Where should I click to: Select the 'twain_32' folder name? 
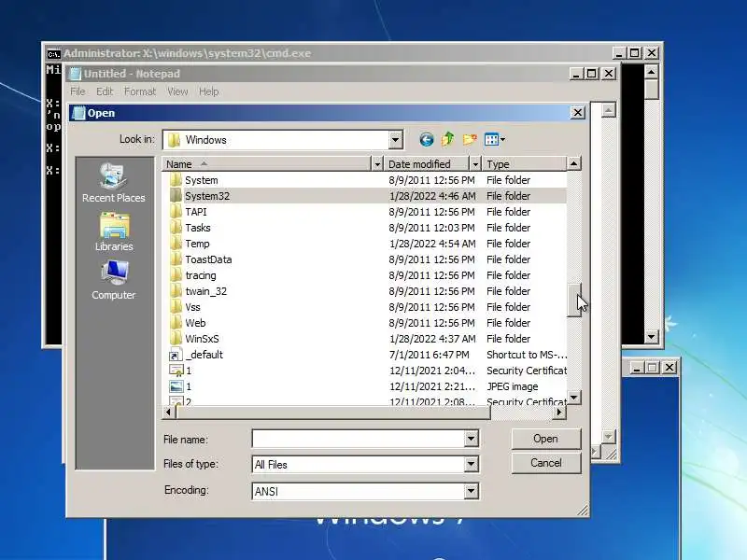pyautogui.click(x=205, y=291)
